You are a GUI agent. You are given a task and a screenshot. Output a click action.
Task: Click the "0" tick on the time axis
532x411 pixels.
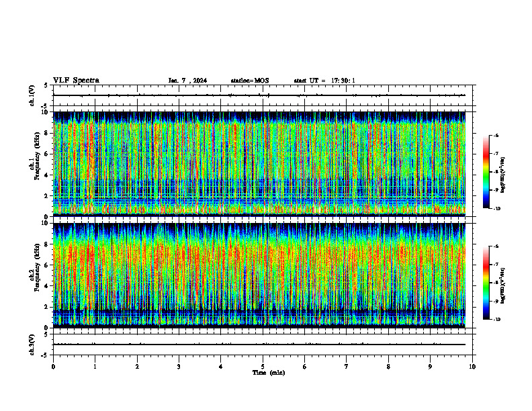(53, 367)
